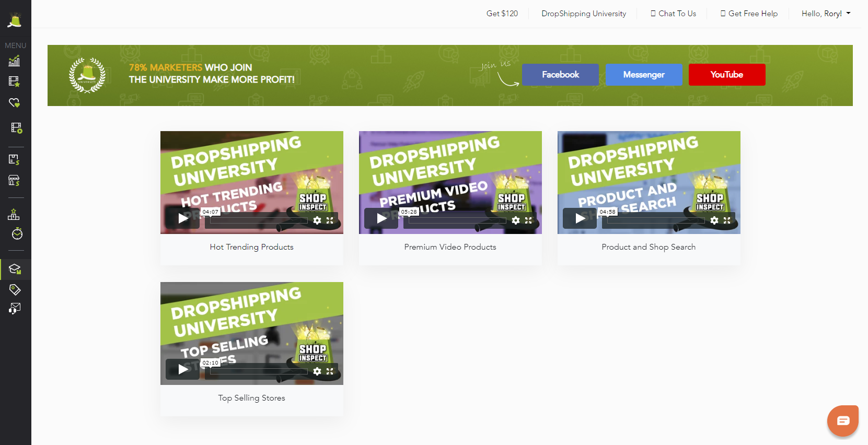
Task: Open the Product and Shop Search video thumbnail
Action: pos(649,182)
